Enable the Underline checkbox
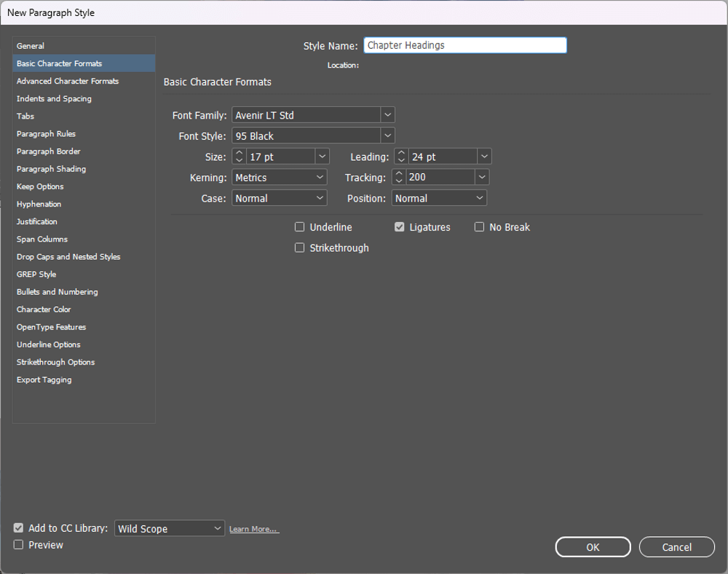This screenshot has width=728, height=574. (299, 227)
